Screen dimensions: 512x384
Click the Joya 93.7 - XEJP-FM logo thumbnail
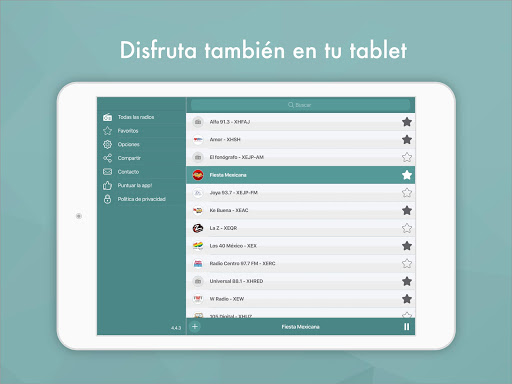[x=198, y=193]
